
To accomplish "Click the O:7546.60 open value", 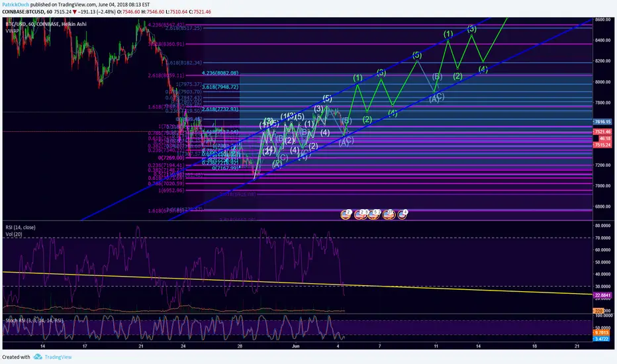I will (128, 12).
